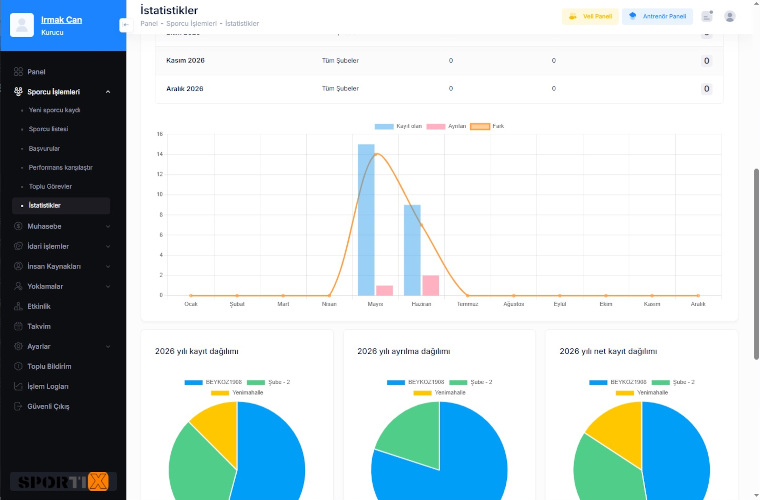Collapse the Sporcu İşlemleri menu chevron

coord(108,92)
